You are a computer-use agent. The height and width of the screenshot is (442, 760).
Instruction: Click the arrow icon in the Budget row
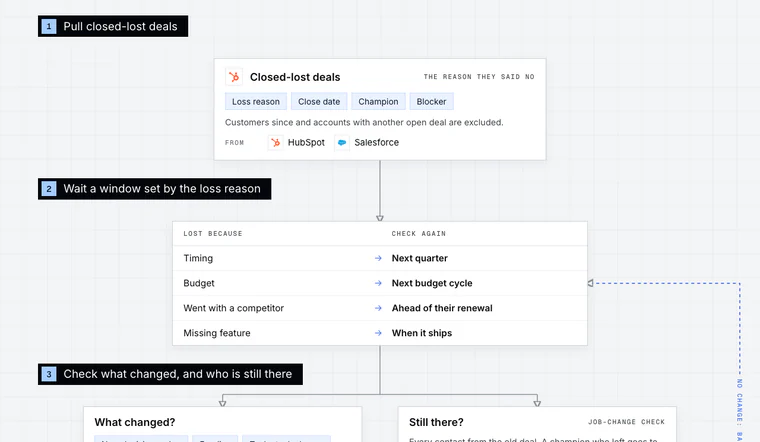coord(378,283)
